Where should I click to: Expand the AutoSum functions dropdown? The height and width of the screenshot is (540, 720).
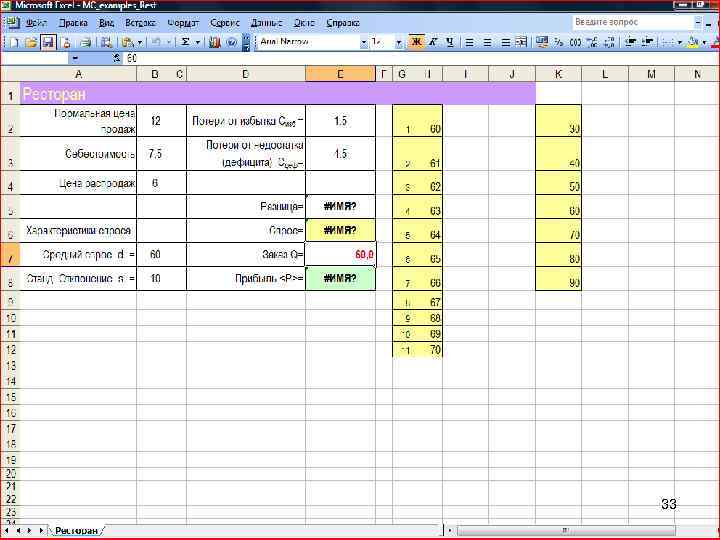pos(198,42)
